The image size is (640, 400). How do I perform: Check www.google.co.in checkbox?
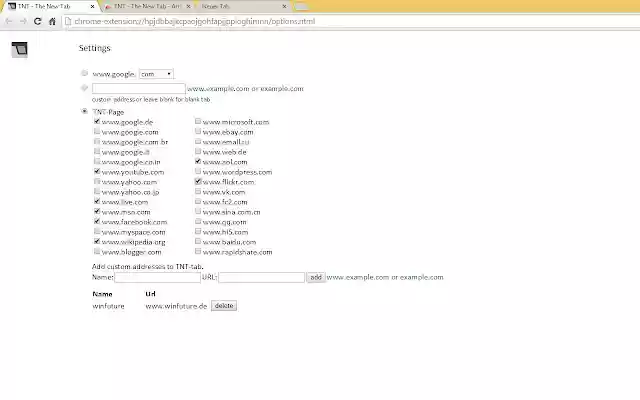(97, 161)
